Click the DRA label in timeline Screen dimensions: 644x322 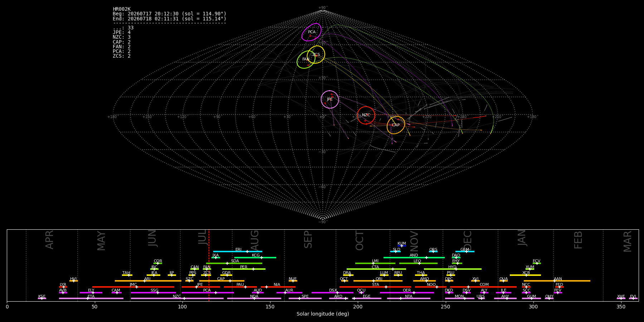click(347, 273)
